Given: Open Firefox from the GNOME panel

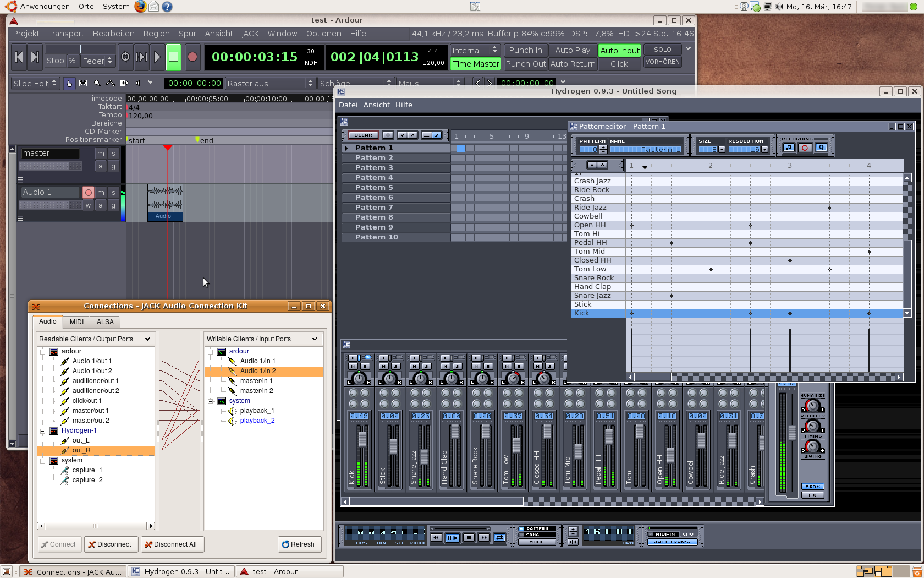Looking at the screenshot, I should 141,7.
